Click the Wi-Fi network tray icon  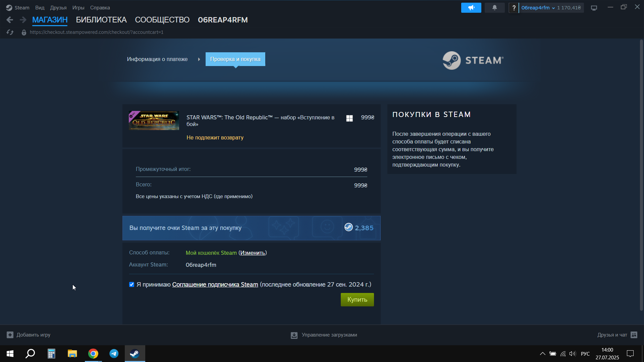pos(563,354)
